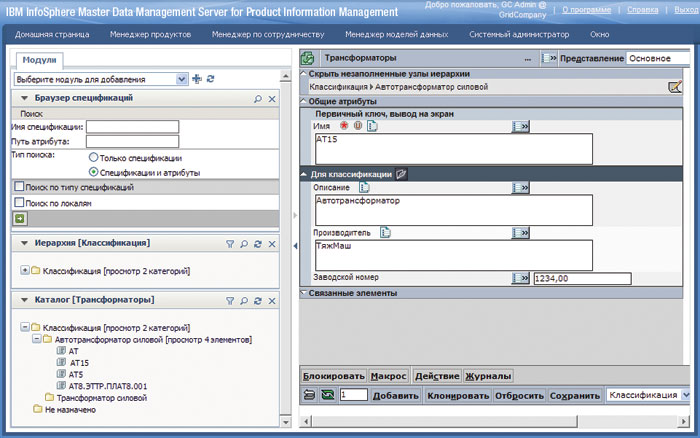The image size is (700, 438).
Task: Open the Справка link
Action: coord(642,9)
